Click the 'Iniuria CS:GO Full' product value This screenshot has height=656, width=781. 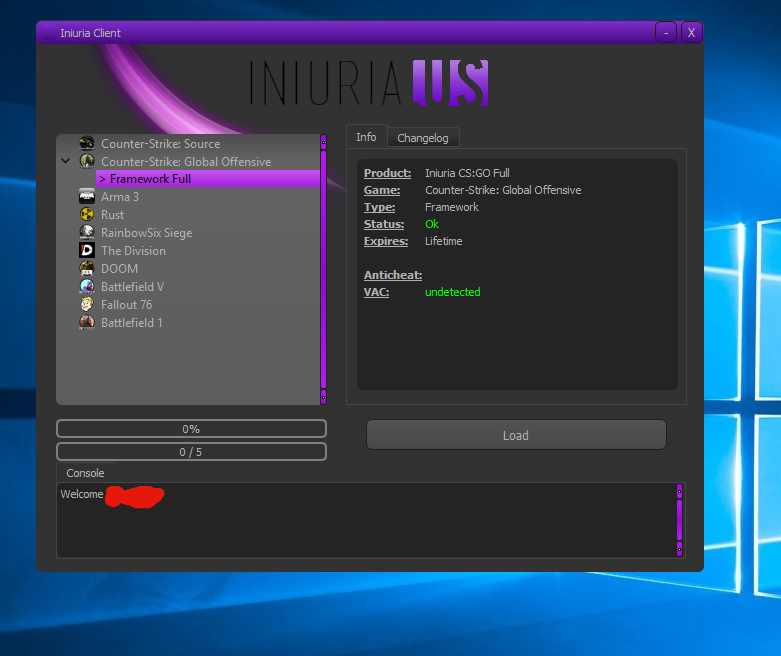[x=467, y=173]
